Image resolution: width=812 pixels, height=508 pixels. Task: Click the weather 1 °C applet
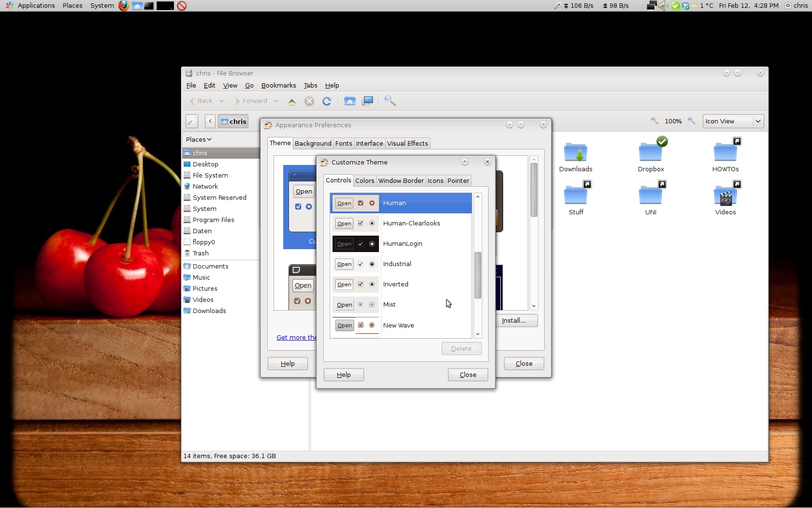click(x=703, y=6)
